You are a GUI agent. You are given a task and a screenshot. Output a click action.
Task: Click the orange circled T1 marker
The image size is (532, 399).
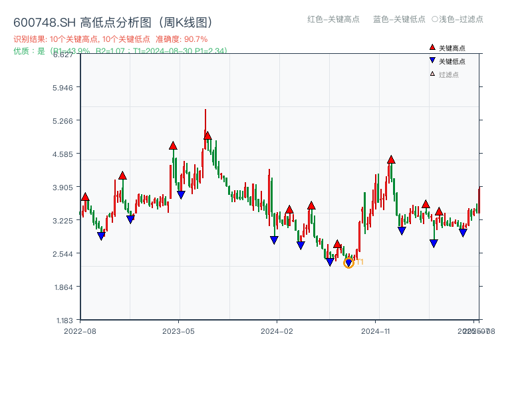tap(348, 263)
